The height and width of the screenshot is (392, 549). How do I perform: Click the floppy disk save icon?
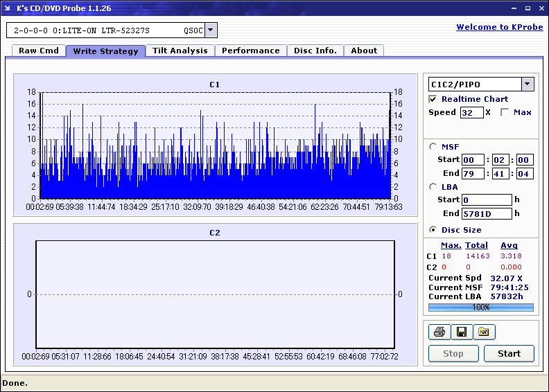coord(462,332)
